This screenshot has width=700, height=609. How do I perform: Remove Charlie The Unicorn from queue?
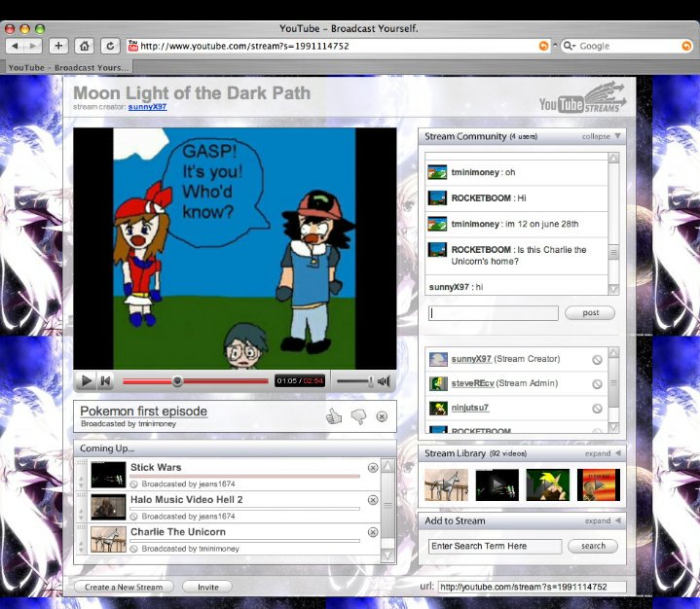373,532
